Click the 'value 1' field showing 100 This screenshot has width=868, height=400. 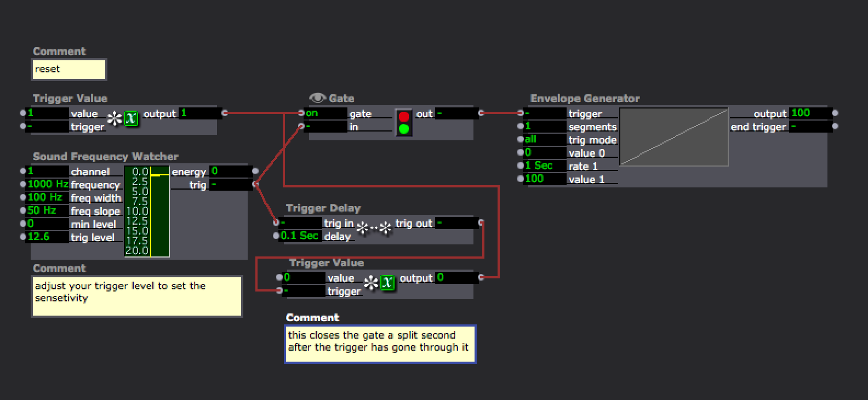click(545, 179)
